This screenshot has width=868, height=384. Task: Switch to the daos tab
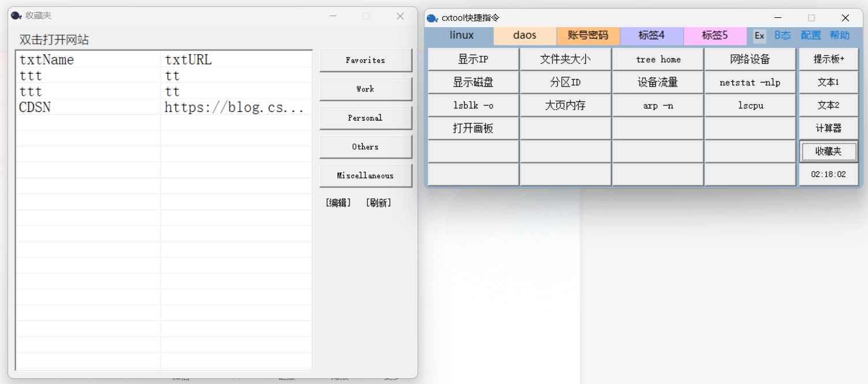click(x=524, y=35)
